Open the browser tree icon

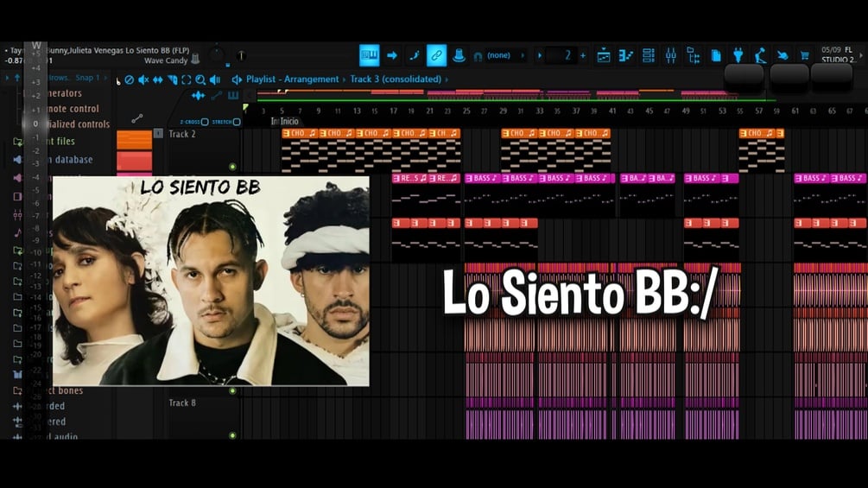point(693,55)
